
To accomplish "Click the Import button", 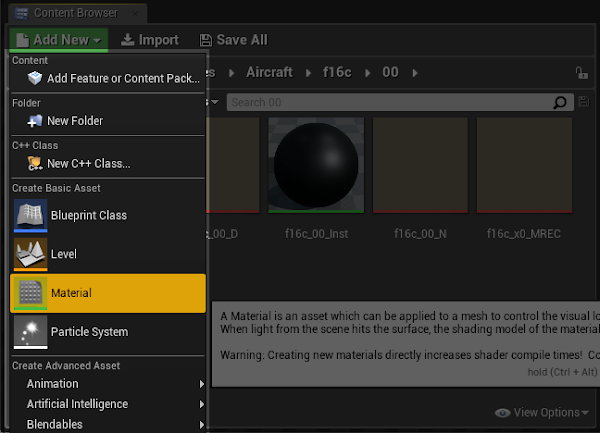I will 150,40.
